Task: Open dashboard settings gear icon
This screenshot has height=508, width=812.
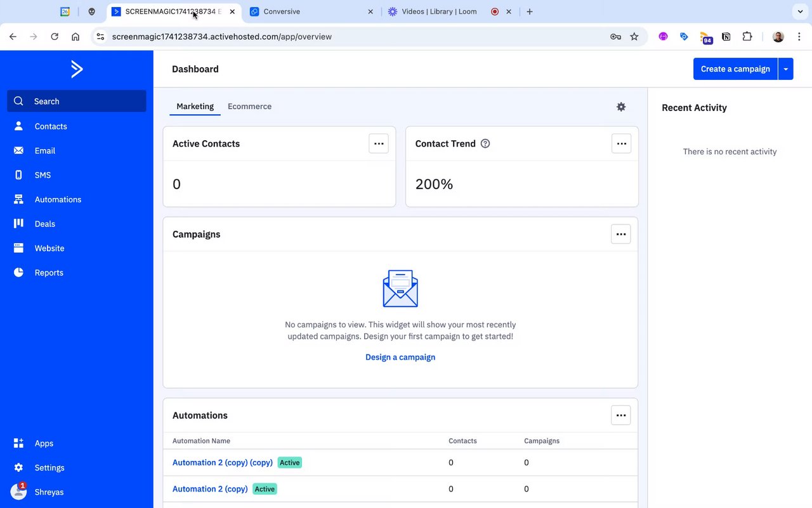Action: (x=621, y=107)
